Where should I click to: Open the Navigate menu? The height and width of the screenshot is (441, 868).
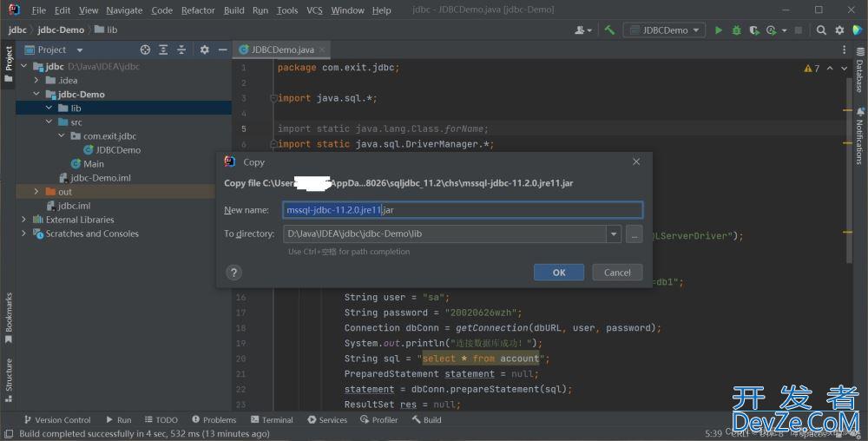pos(124,10)
